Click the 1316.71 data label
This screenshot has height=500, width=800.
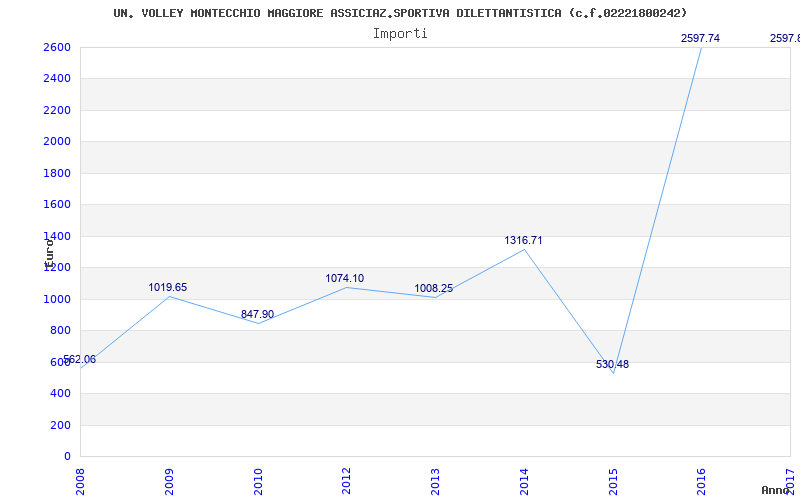pos(523,240)
